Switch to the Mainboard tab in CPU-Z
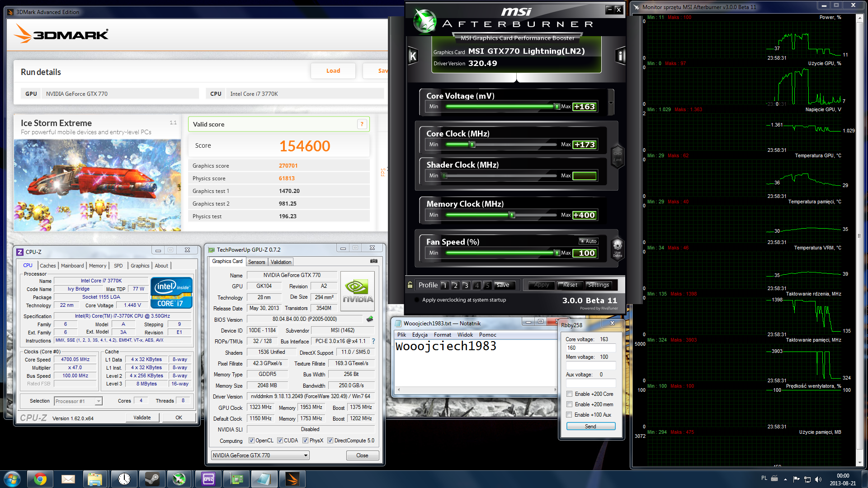 (72, 266)
